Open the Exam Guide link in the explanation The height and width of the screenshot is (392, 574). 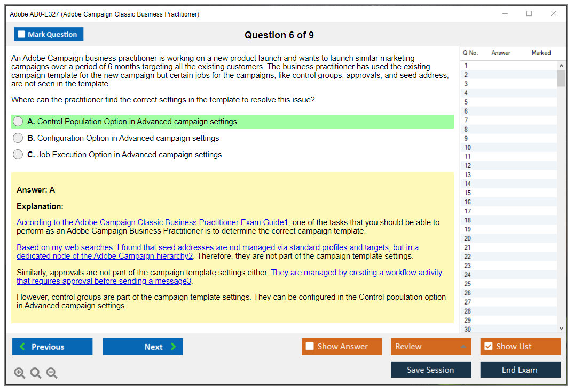click(x=152, y=222)
